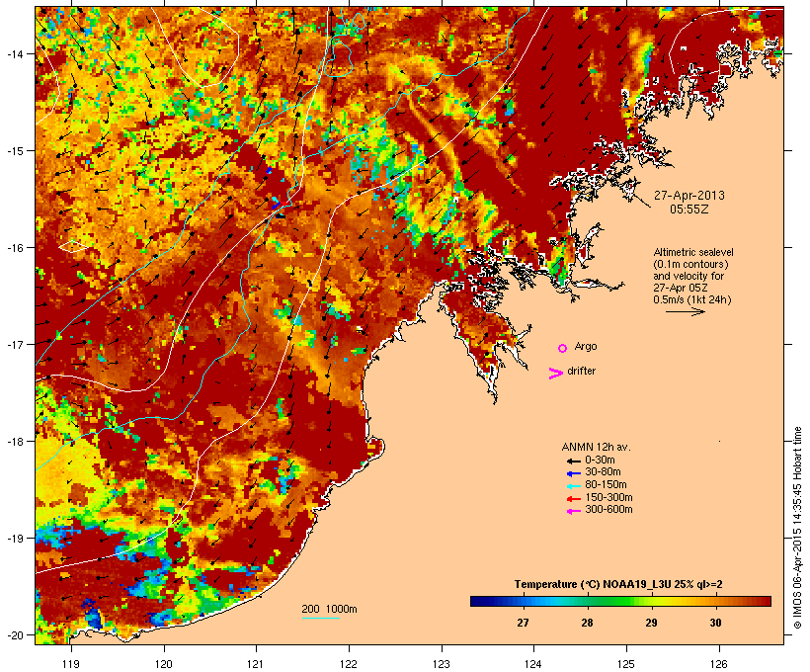The width and height of the screenshot is (810, 672).
Task: Click the cyan 200m isobath legend line
Action: pos(320,618)
